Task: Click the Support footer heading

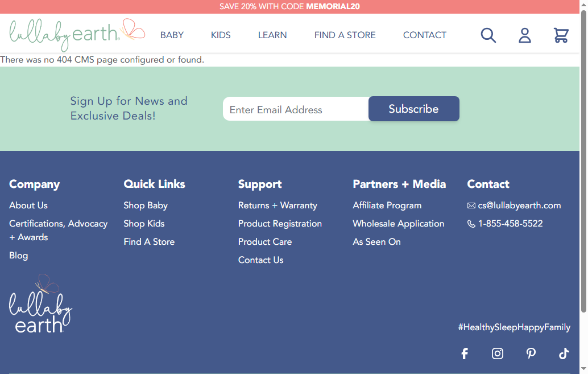Action: point(260,184)
